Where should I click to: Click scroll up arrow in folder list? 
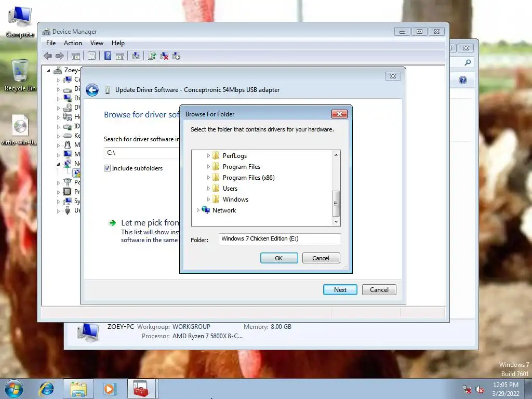coord(336,155)
